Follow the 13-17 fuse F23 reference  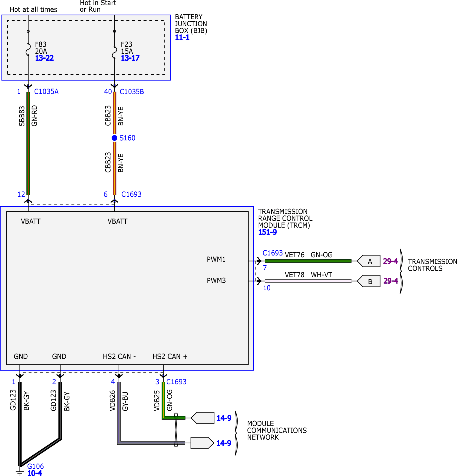pyautogui.click(x=130, y=58)
